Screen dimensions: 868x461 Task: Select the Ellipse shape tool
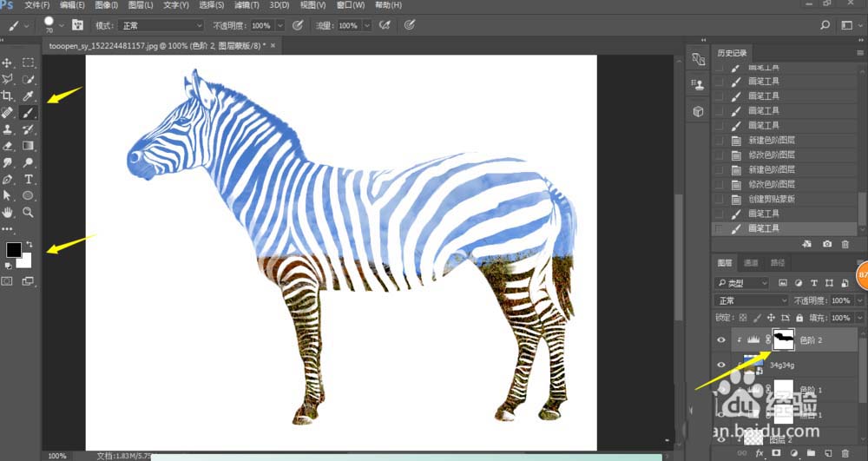[x=29, y=195]
